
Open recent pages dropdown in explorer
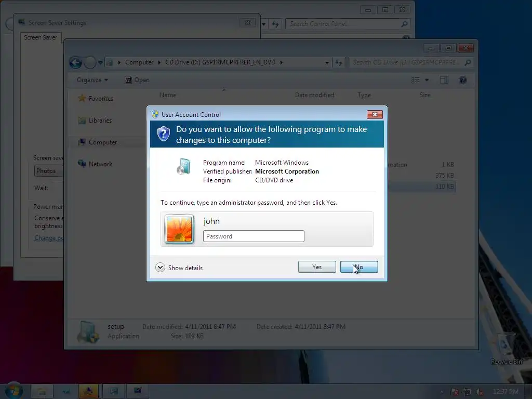100,63
